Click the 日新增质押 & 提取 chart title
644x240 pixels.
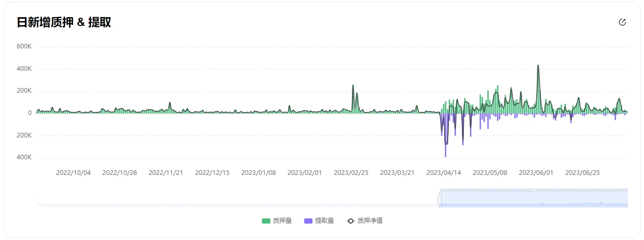tap(64, 22)
